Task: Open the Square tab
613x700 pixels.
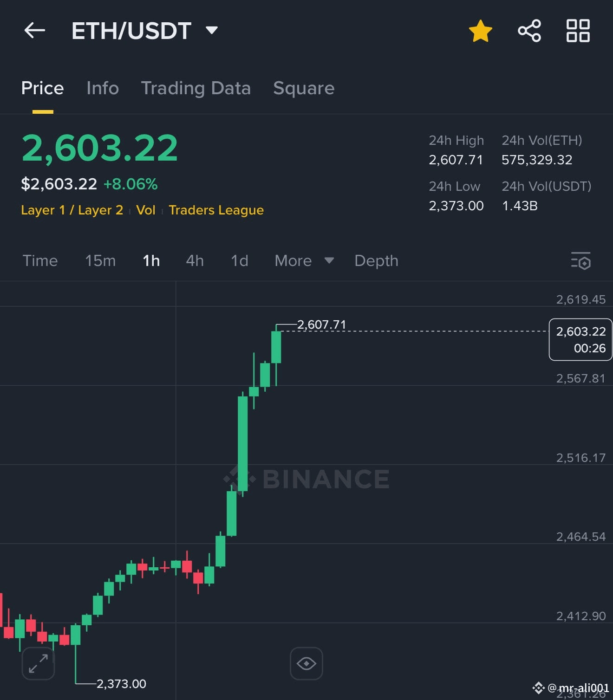Action: click(x=304, y=88)
